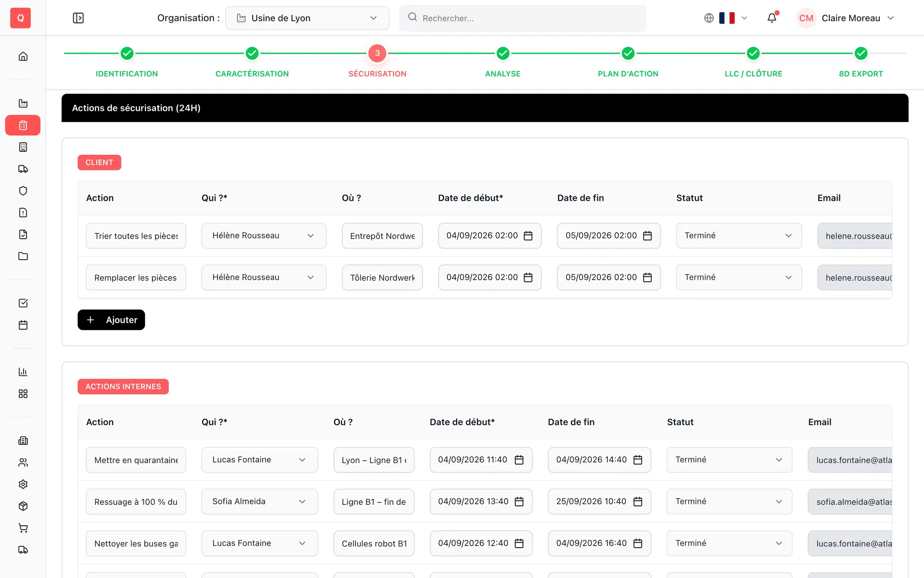Open Qui dropdown for Trier toutes les pièces
The width and height of the screenshot is (924, 578).
[264, 235]
